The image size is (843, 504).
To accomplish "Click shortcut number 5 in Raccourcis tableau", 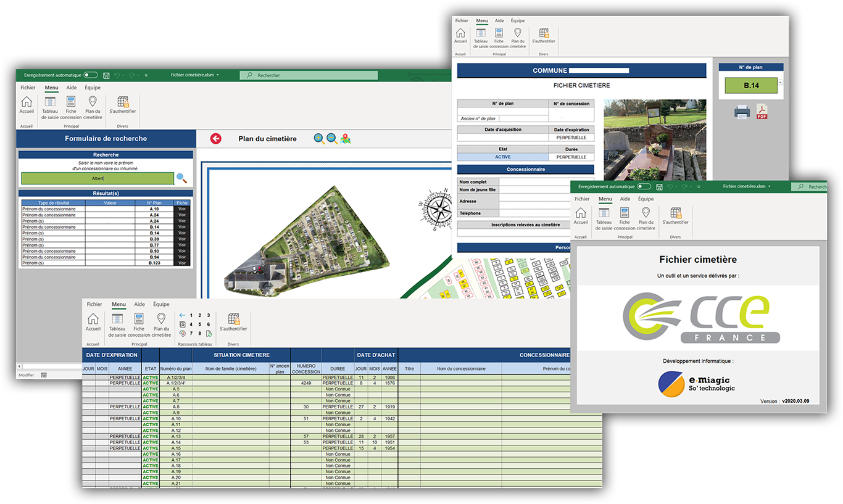I will [200, 324].
